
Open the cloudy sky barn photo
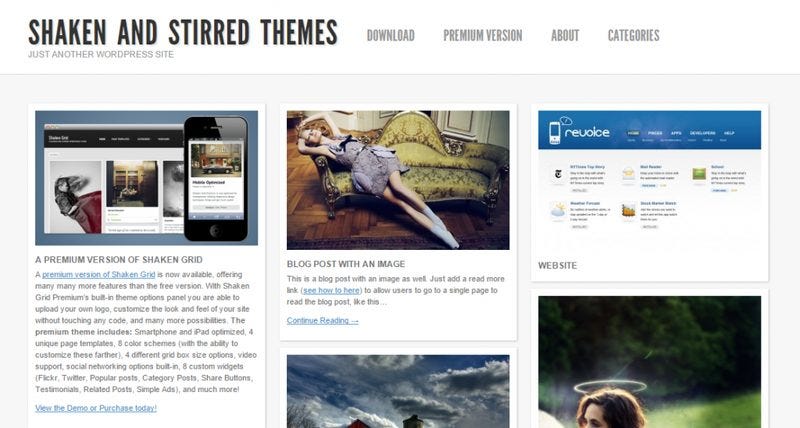coord(398,391)
